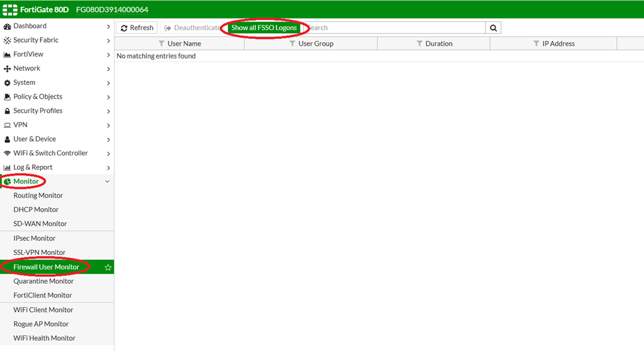Image resolution: width=644 pixels, height=351 pixels.
Task: Open Rogue AP Monitor
Action: [41, 324]
